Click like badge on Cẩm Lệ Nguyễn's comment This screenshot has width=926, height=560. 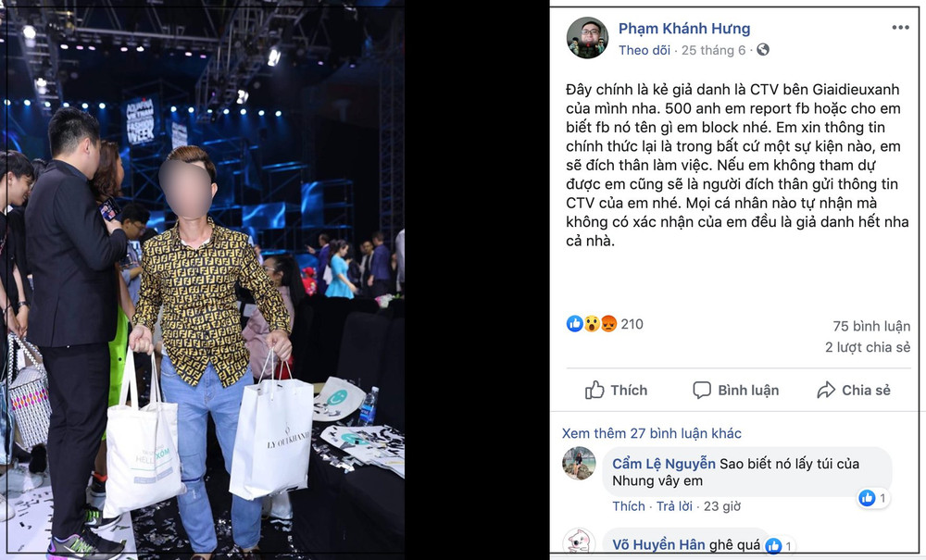874,498
